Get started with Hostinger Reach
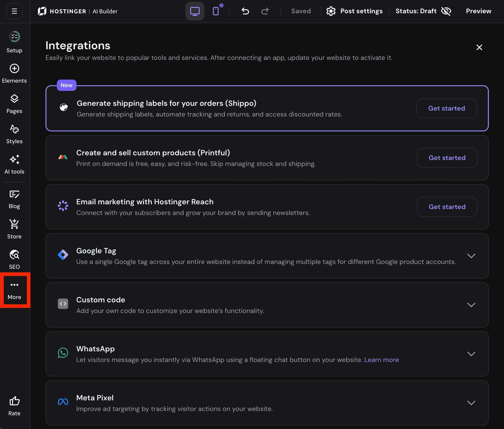The width and height of the screenshot is (504, 429). (447, 207)
